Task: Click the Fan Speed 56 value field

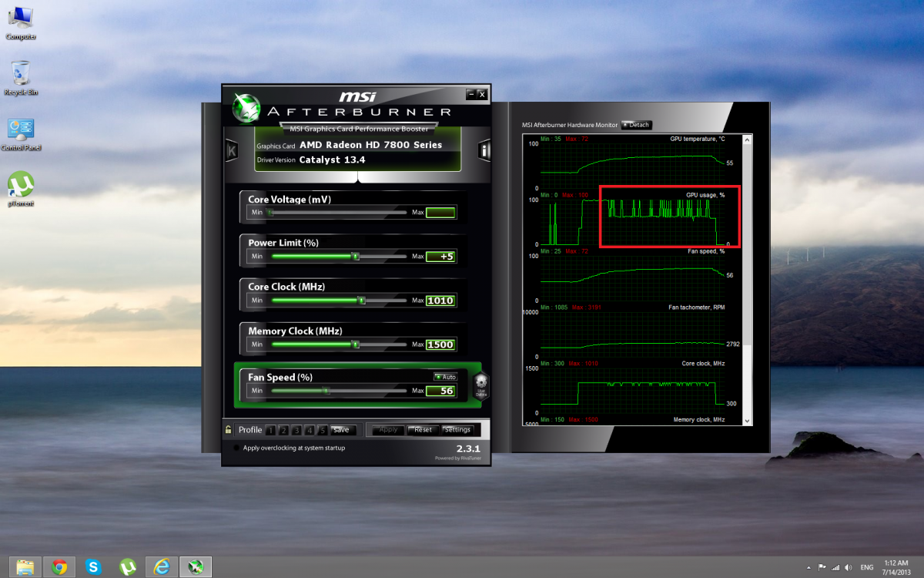Action: (440, 391)
